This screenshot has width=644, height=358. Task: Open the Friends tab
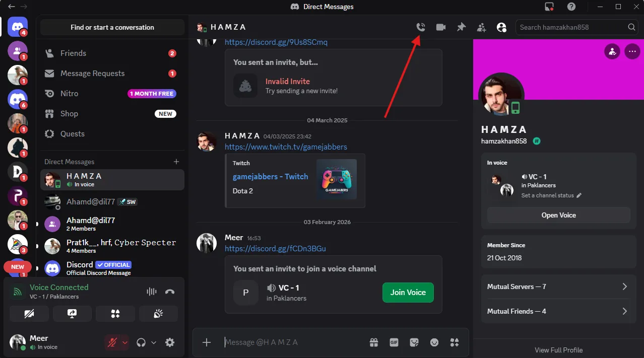(73, 53)
